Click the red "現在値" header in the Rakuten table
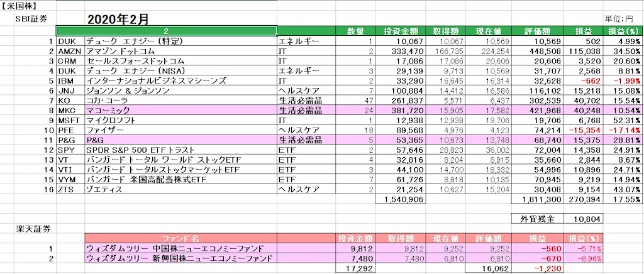This screenshot has width=644, height=274. click(x=446, y=238)
